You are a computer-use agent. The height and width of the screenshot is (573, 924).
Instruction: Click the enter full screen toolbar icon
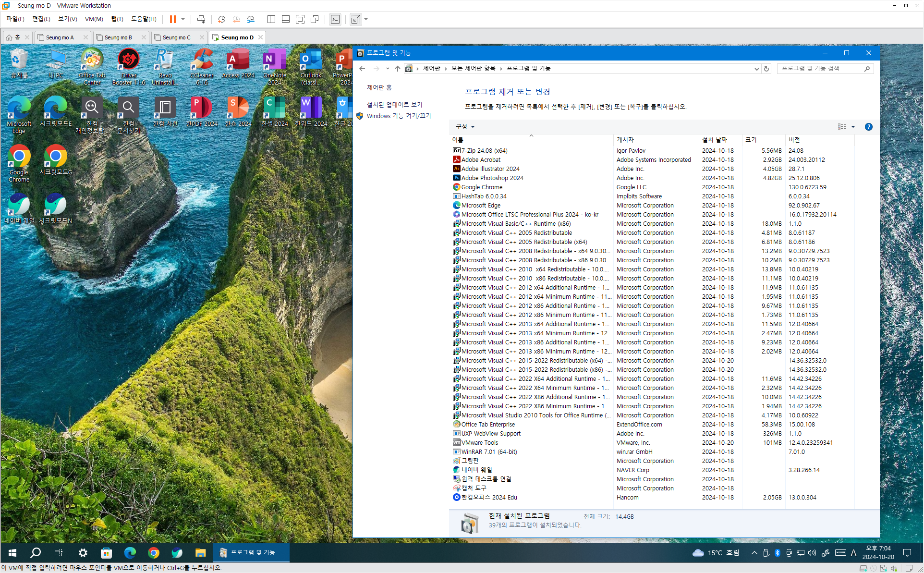point(300,19)
